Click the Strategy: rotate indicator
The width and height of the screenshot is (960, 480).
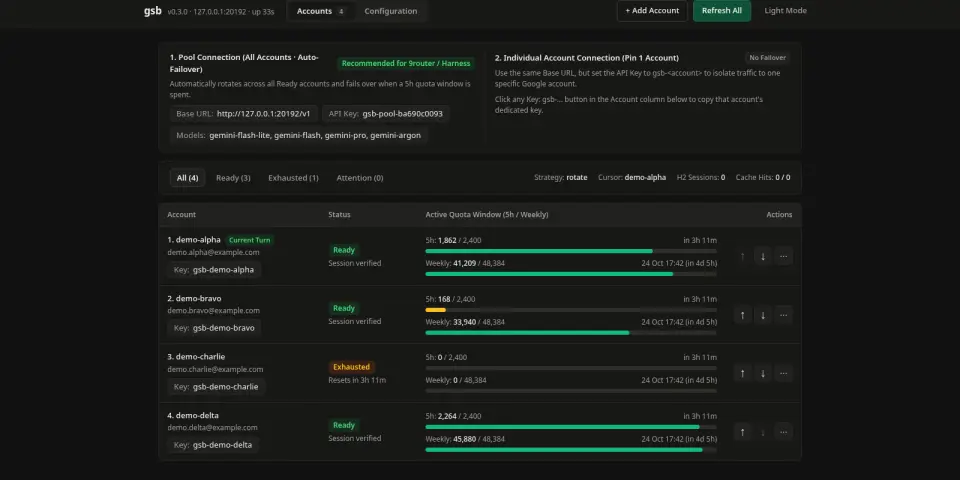(560, 178)
